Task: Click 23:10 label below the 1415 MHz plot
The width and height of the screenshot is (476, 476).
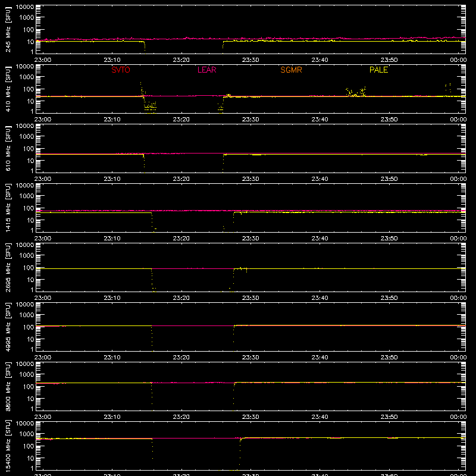Action: coord(112,239)
